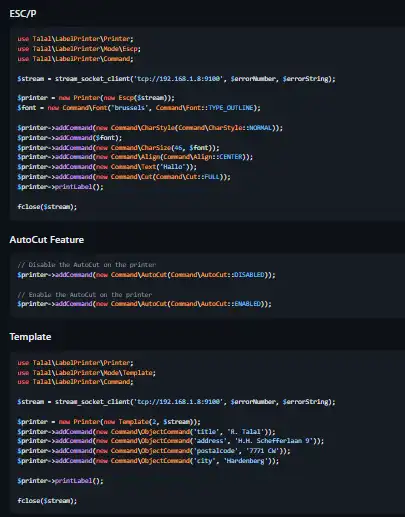Click the ObjectCommand 'city', 'Hardenberg' line
405x517 pixels.
(148, 461)
